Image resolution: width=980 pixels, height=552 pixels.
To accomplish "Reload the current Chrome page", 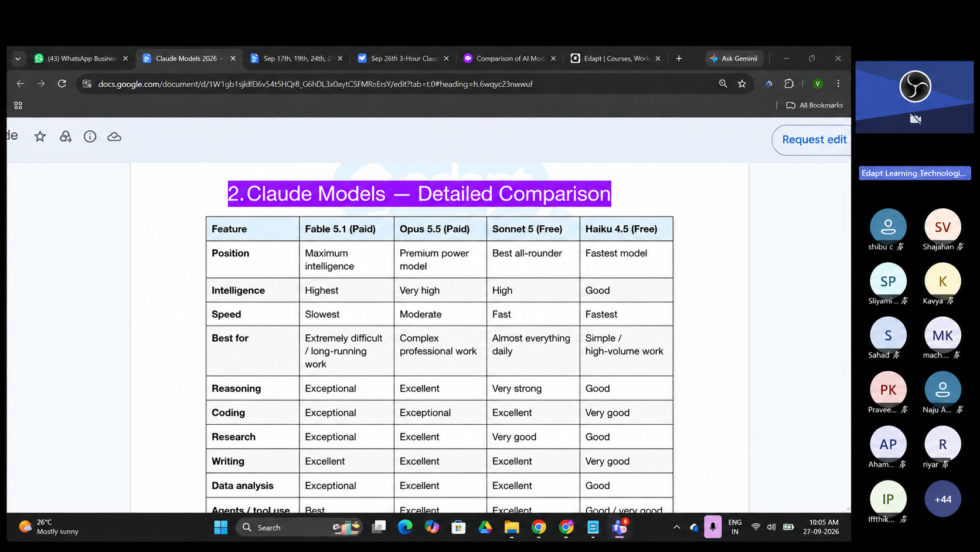I will tap(62, 84).
